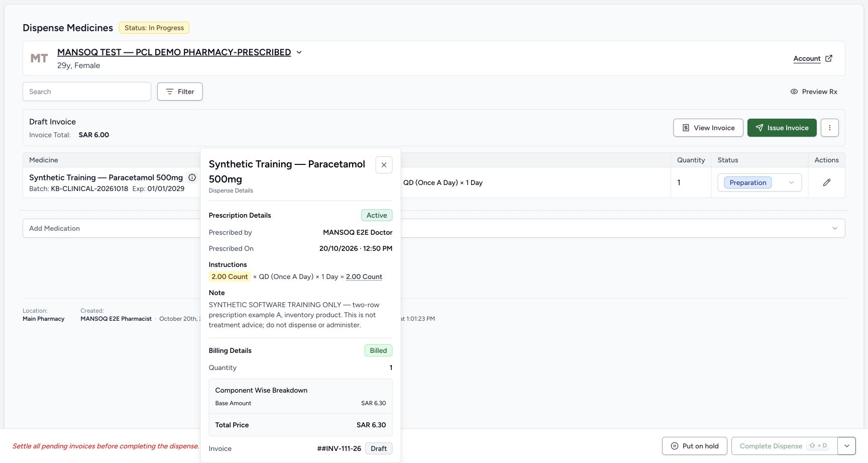868x463 pixels.
Task: Click batch number KB-CLINICAL-20261018
Action: tap(89, 189)
